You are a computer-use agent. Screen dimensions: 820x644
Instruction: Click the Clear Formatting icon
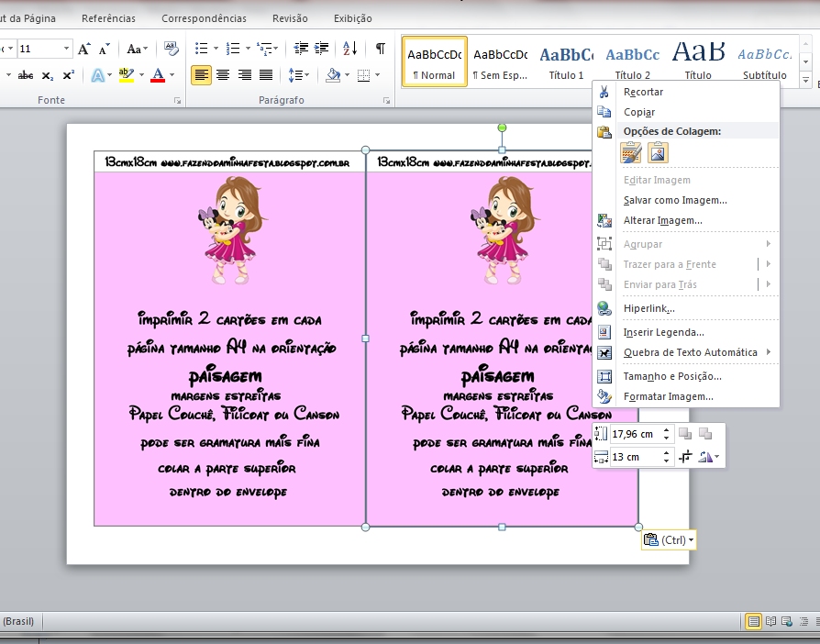coord(171,49)
